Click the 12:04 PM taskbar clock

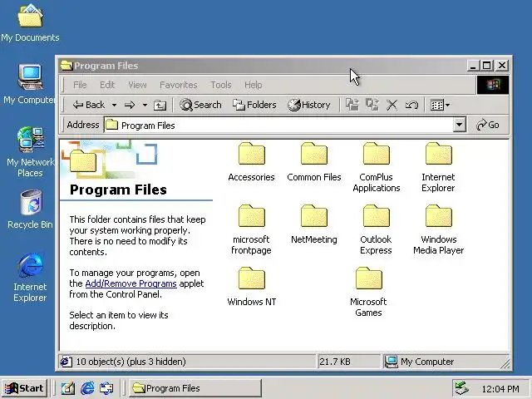(500, 389)
